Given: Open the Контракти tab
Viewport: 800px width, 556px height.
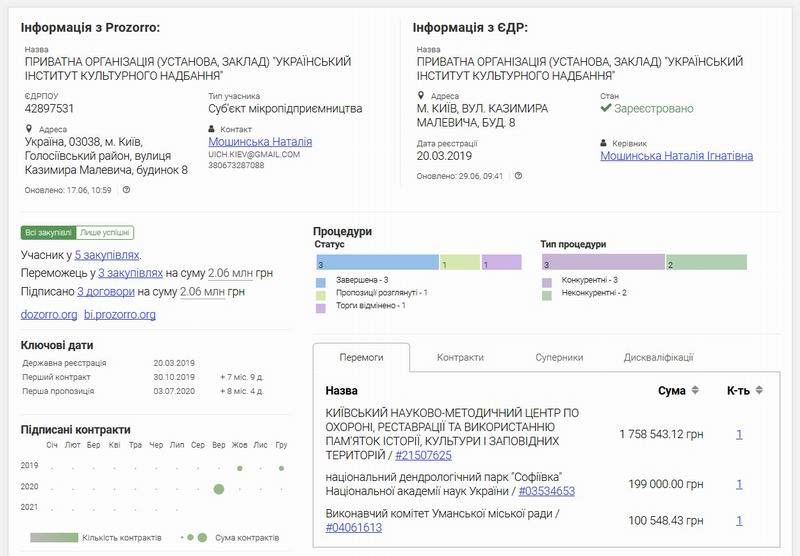Looking at the screenshot, I should point(460,358).
